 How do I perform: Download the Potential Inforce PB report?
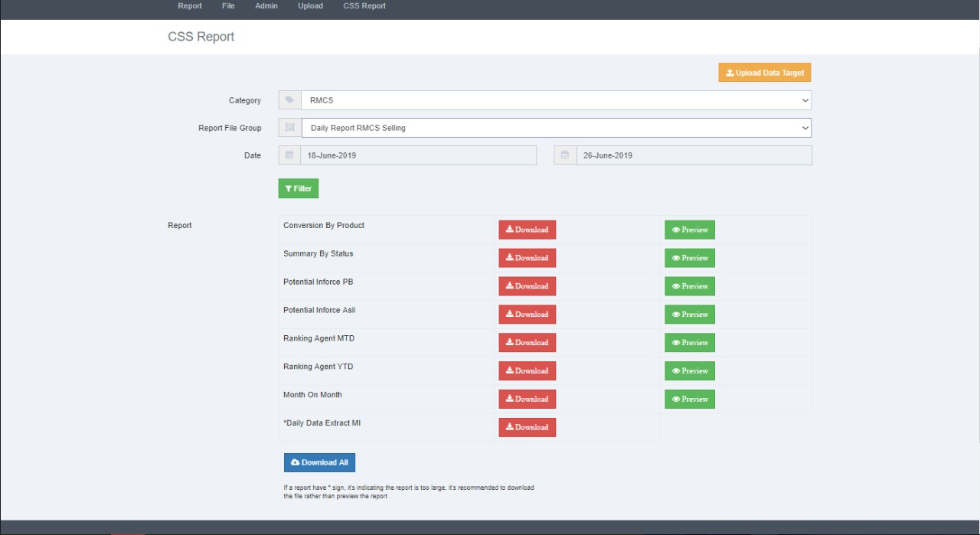(527, 286)
